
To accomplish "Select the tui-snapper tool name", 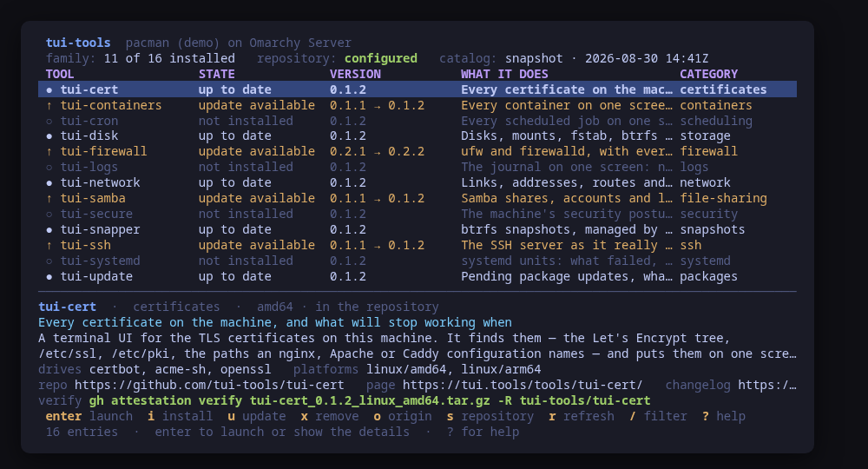I will coord(100,230).
